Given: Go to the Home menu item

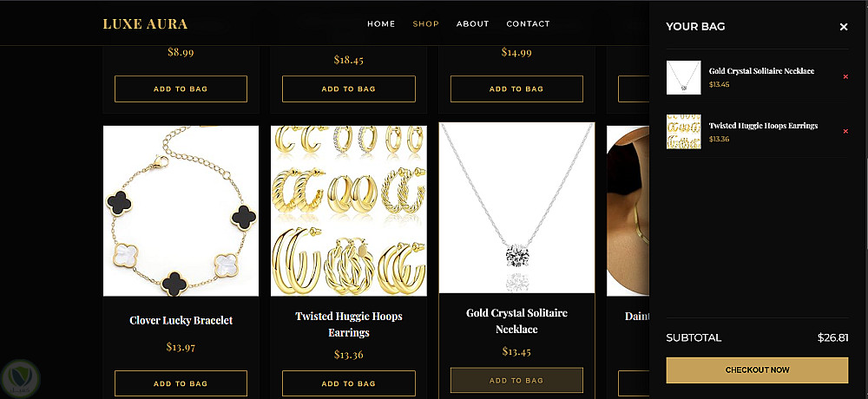Looking at the screenshot, I should [x=381, y=24].
